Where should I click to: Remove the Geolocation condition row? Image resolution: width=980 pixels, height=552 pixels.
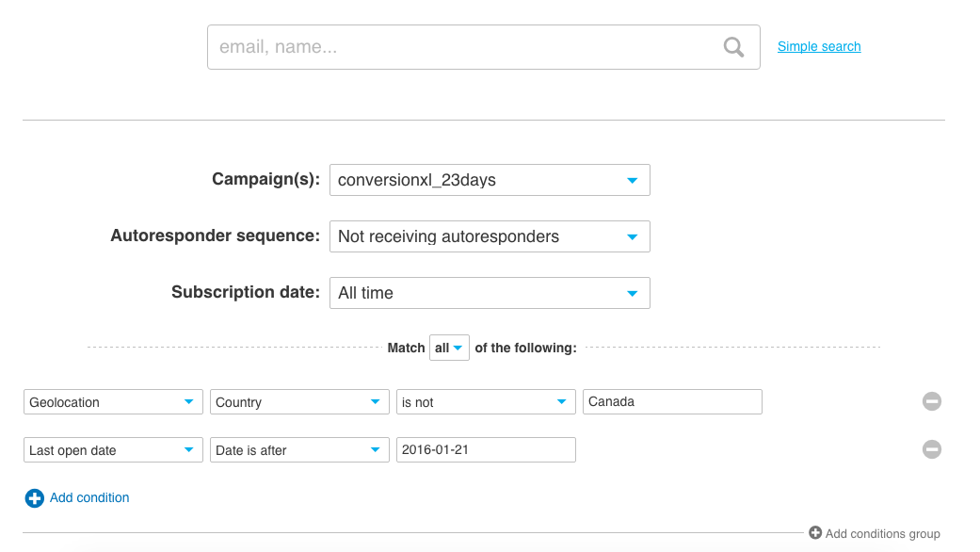point(931,402)
